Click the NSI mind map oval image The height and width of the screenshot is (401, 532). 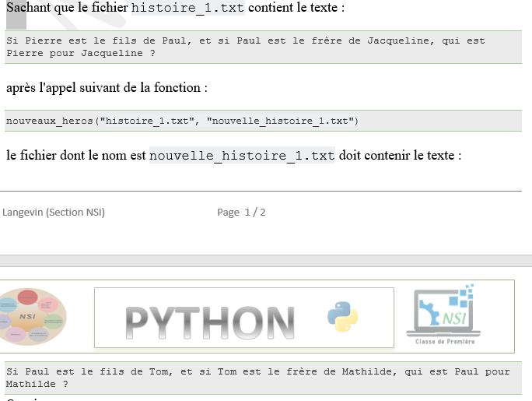[x=30, y=317]
